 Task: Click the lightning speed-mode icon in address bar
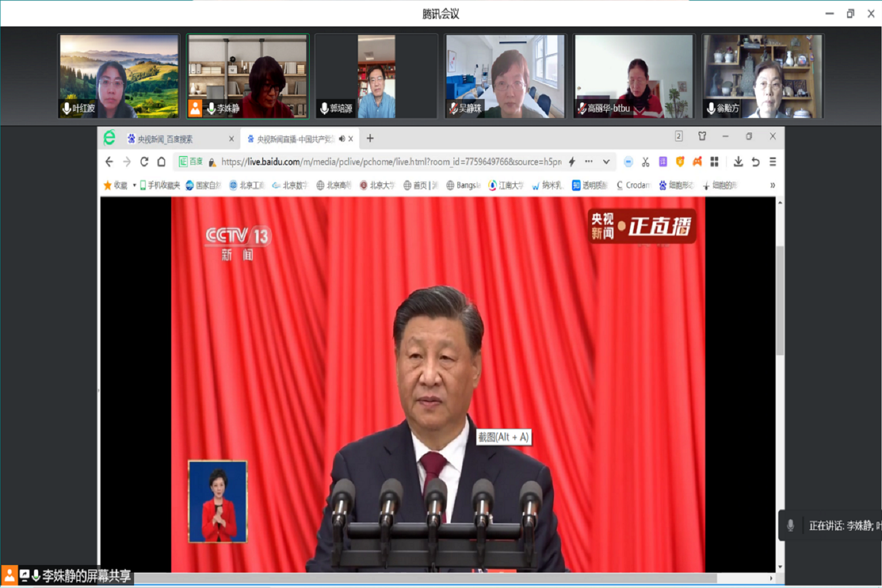[571, 162]
